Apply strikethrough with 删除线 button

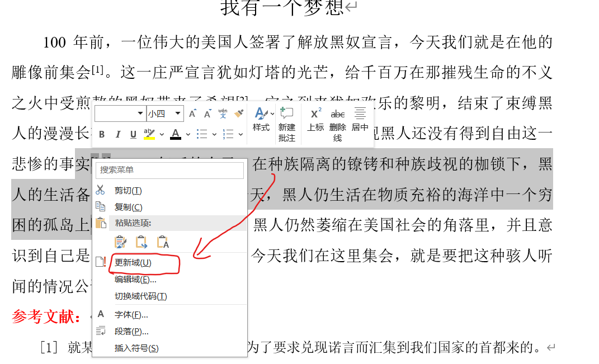point(338,125)
